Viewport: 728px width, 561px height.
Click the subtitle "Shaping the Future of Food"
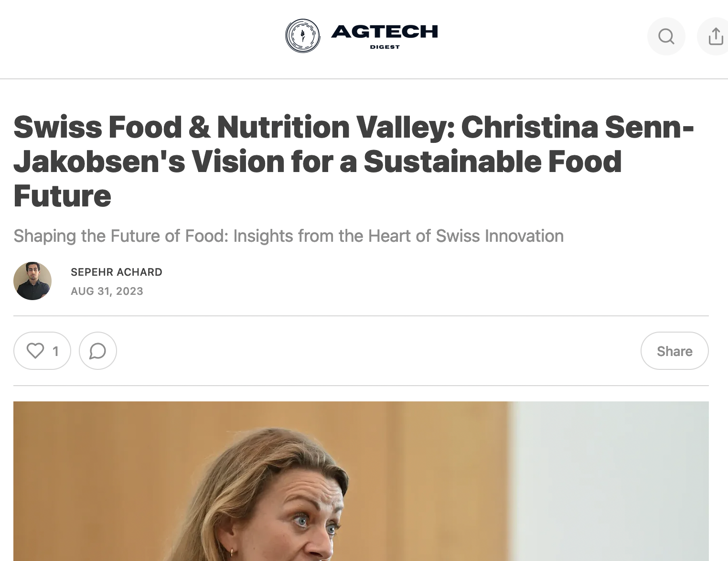click(x=120, y=236)
